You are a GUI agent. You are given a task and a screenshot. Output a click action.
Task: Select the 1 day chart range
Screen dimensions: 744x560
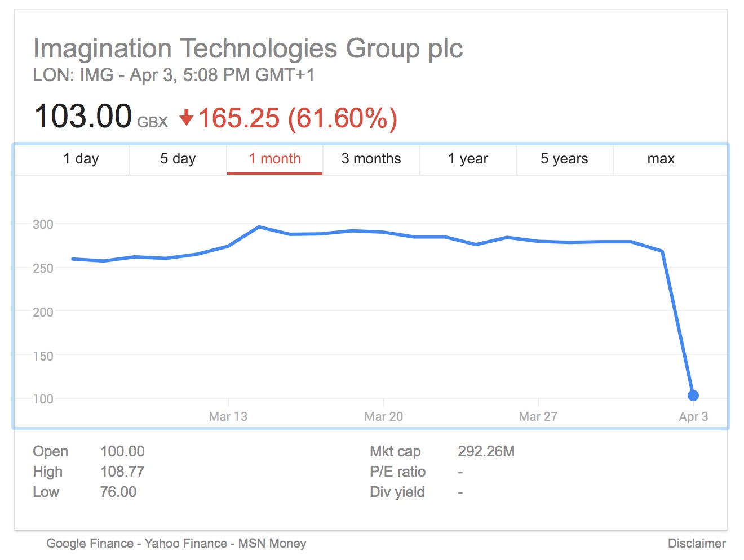pyautogui.click(x=81, y=159)
